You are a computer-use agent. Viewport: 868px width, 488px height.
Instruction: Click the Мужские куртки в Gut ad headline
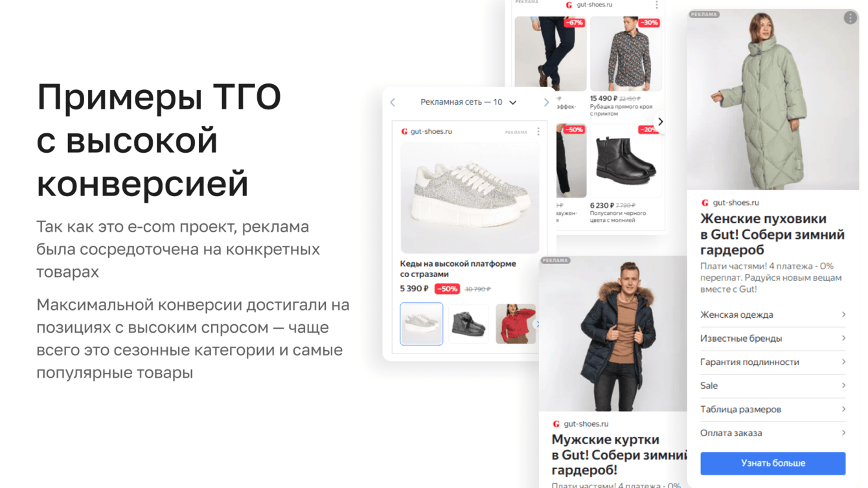point(619,455)
